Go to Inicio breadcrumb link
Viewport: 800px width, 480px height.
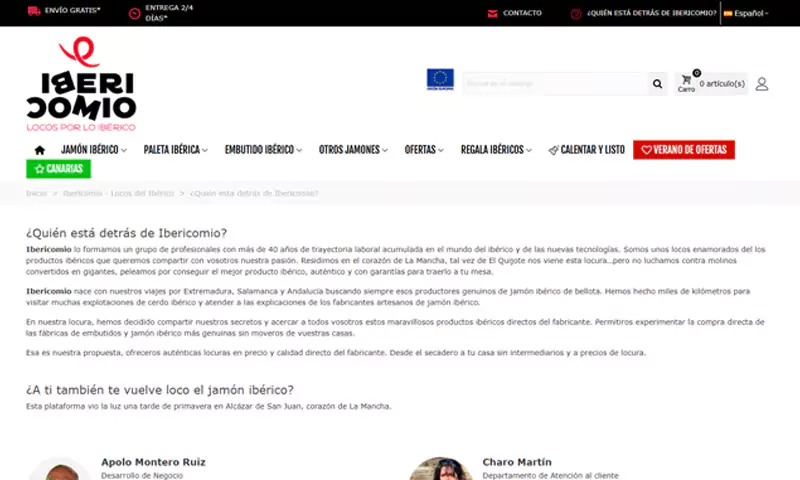pos(36,193)
